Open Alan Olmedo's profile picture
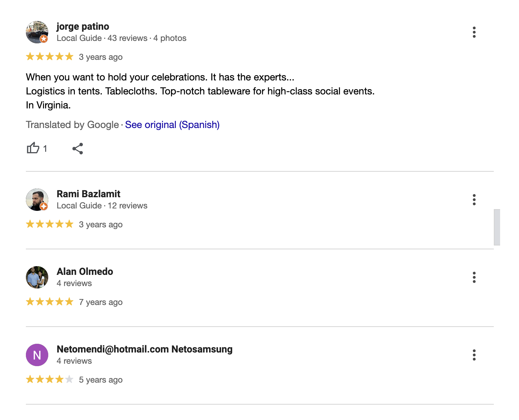519x420 pixels. (37, 277)
